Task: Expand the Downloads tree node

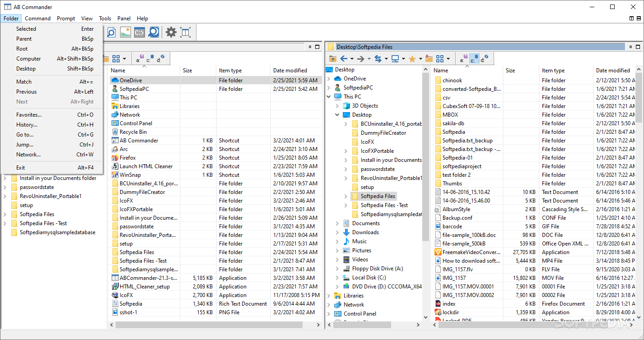Action: point(337,232)
